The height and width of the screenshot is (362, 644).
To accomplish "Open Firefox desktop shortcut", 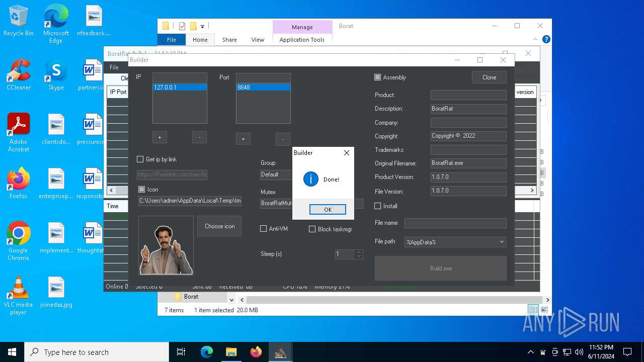I will tap(19, 184).
